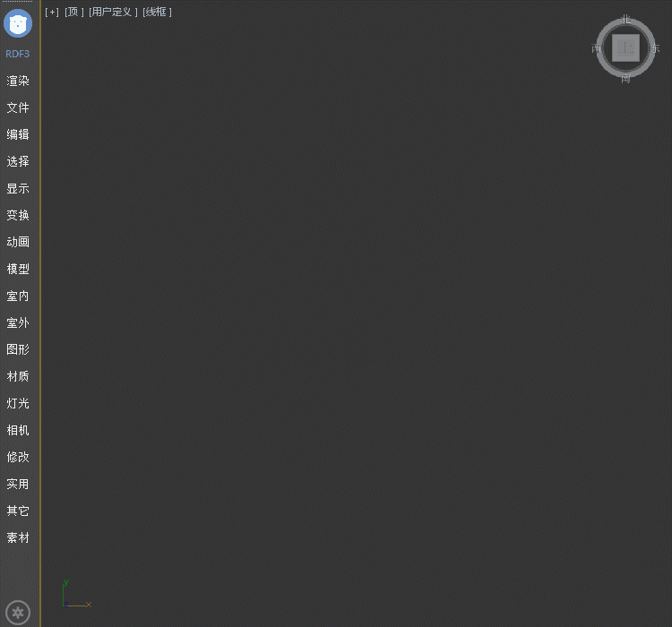
Task: Open the [+] viewport general menu
Action: (52, 12)
